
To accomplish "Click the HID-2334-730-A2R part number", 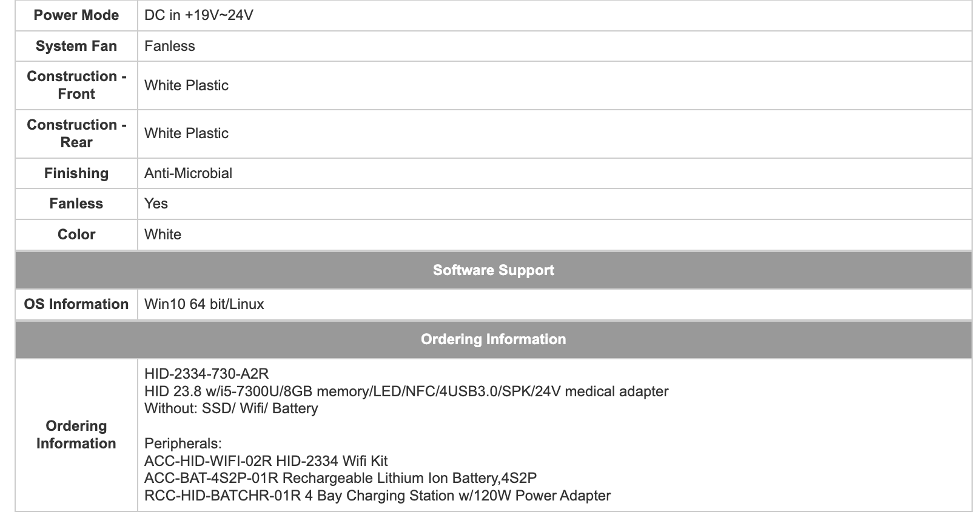I will tap(206, 373).
